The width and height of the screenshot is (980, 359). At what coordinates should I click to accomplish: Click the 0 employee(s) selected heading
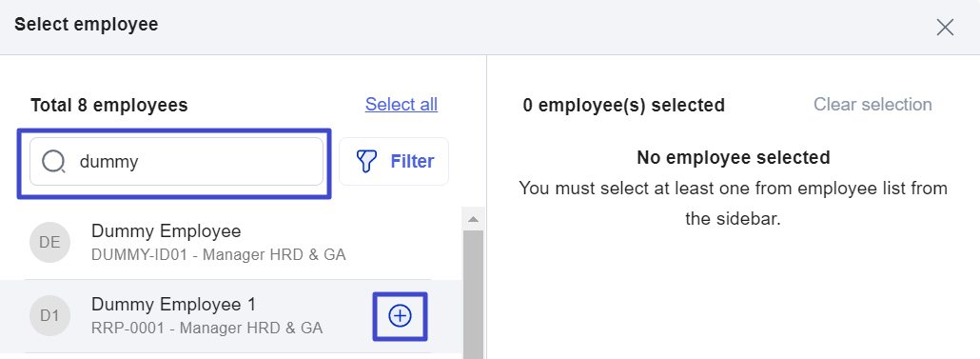coord(624,105)
